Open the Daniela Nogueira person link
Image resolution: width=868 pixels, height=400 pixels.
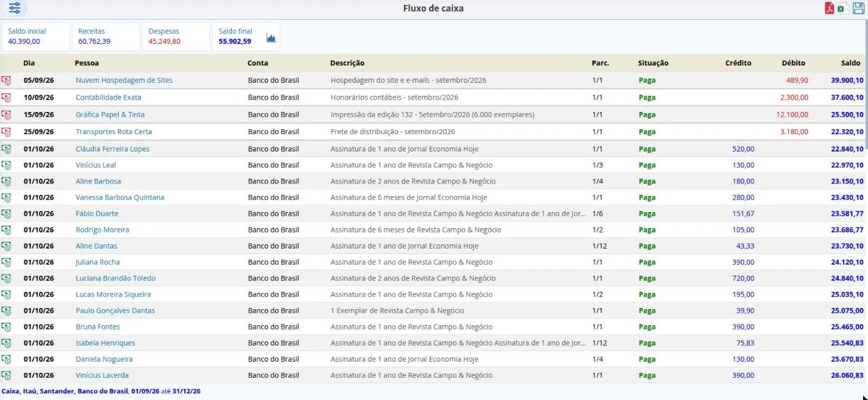[x=104, y=359]
